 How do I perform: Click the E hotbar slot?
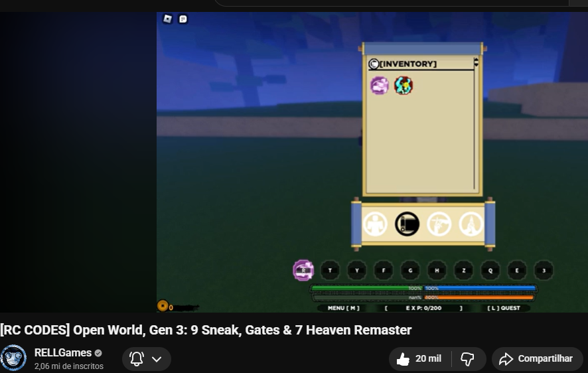coord(517,270)
